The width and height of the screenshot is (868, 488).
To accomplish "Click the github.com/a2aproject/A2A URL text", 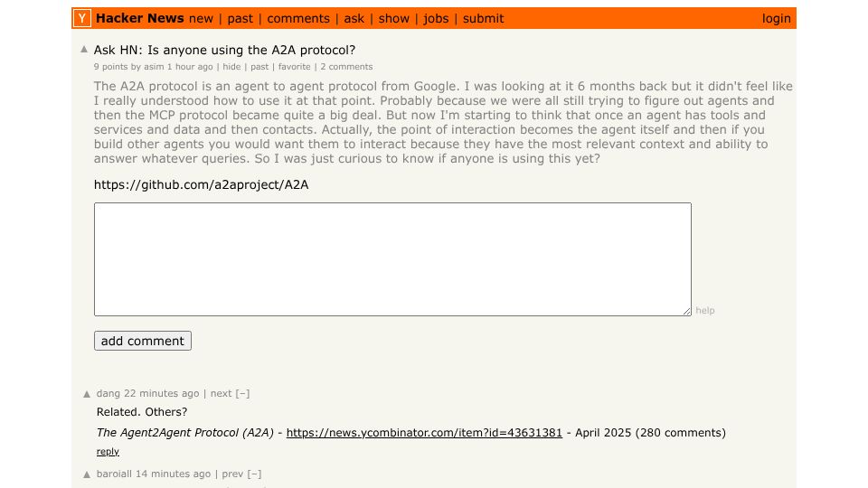I will point(201,184).
